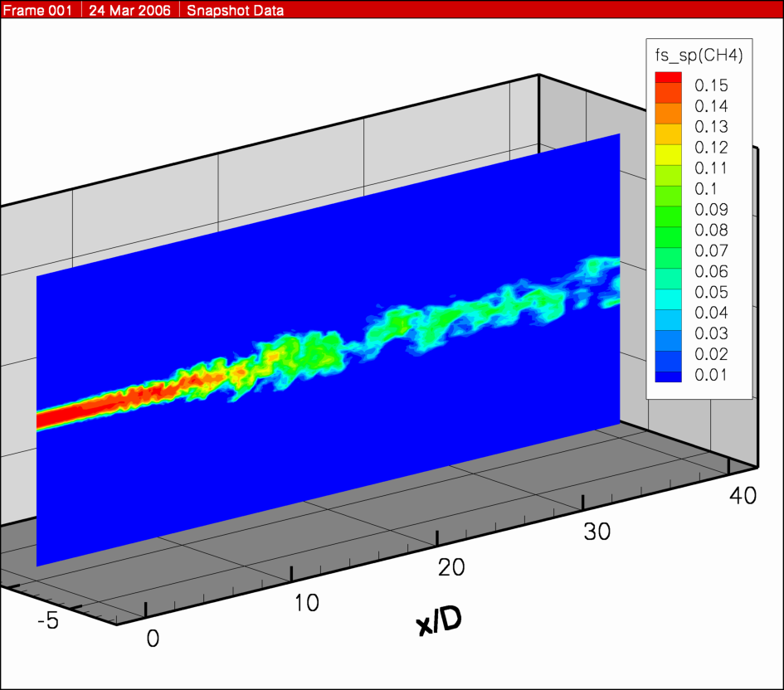The height and width of the screenshot is (690, 784).
Task: Click the fs_sp(CH4) legend title
Action: click(x=699, y=56)
